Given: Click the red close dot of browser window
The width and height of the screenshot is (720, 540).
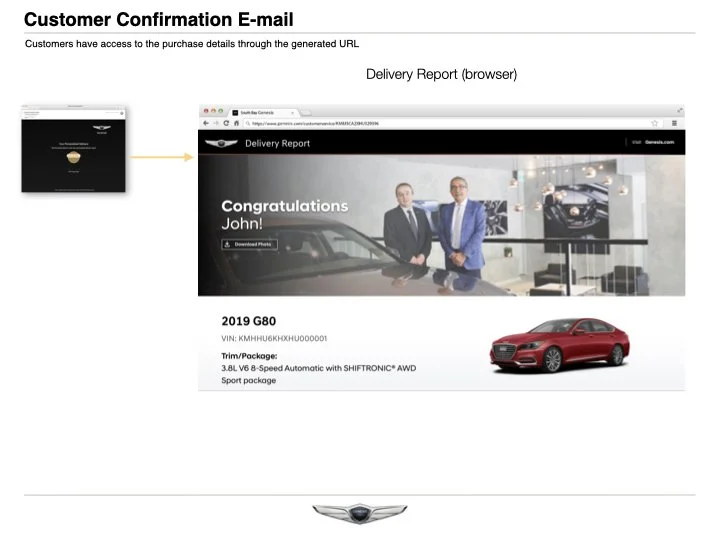Looking at the screenshot, I should (206, 111).
